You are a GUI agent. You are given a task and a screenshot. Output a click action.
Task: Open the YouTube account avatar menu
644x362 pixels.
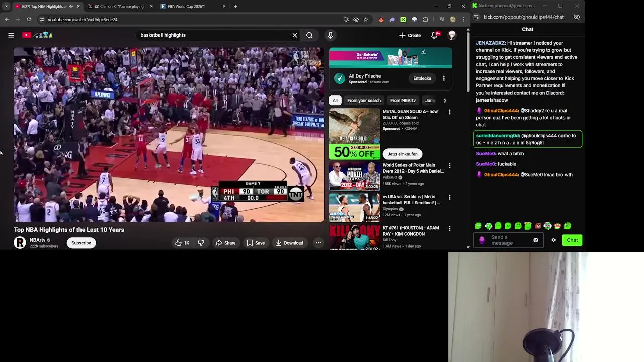(x=452, y=35)
